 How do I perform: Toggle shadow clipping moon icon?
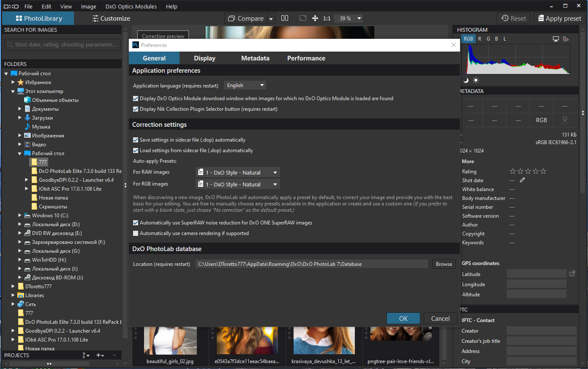tap(466, 80)
